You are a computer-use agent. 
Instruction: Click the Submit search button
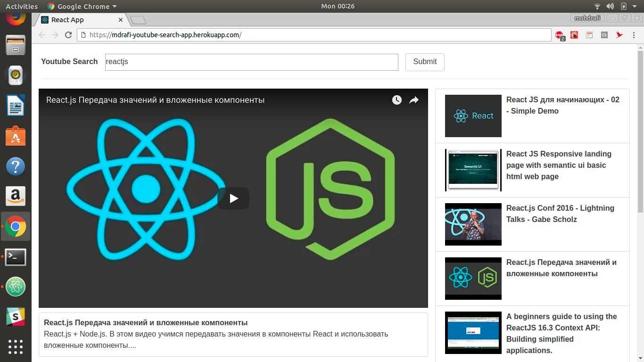pyautogui.click(x=425, y=62)
